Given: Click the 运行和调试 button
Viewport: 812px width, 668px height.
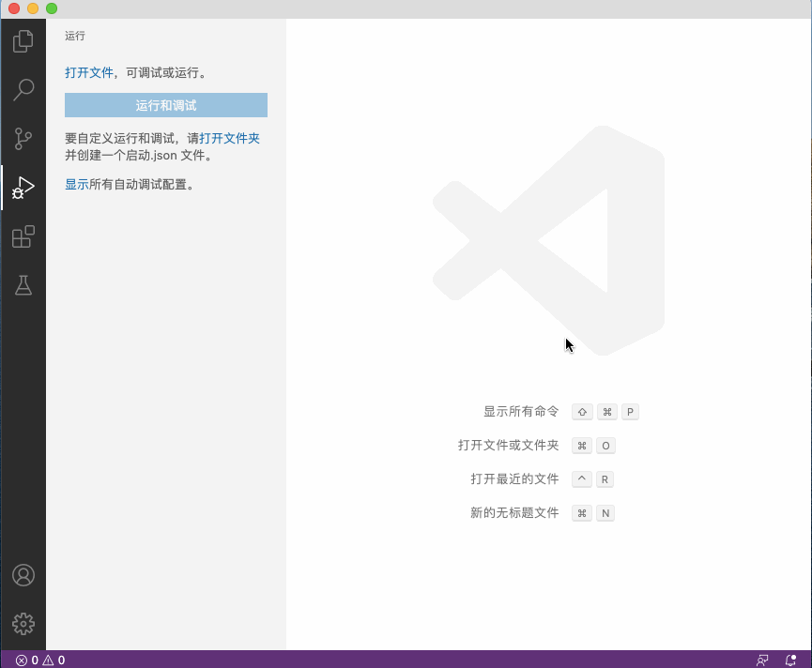Looking at the screenshot, I should point(166,105).
